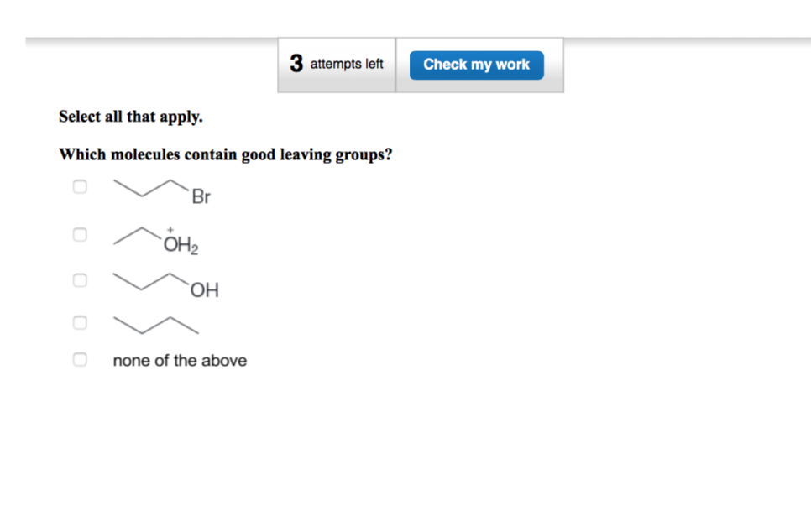The height and width of the screenshot is (532, 811).
Task: Enable the checkbox beside the OH molecule
Action: pos(80,280)
